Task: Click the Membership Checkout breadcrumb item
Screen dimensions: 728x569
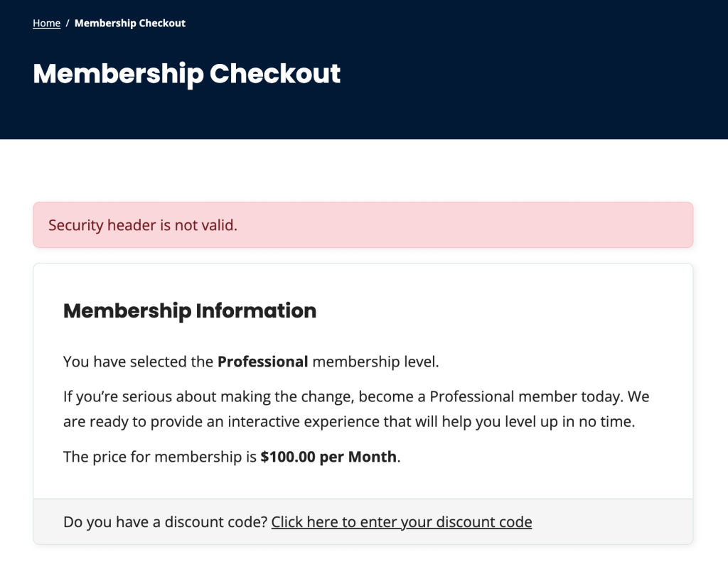Action: pos(129,23)
